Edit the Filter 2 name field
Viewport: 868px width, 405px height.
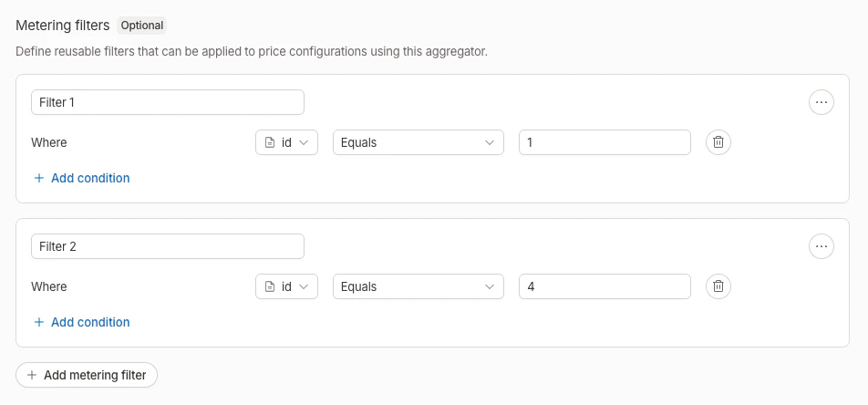tap(168, 246)
